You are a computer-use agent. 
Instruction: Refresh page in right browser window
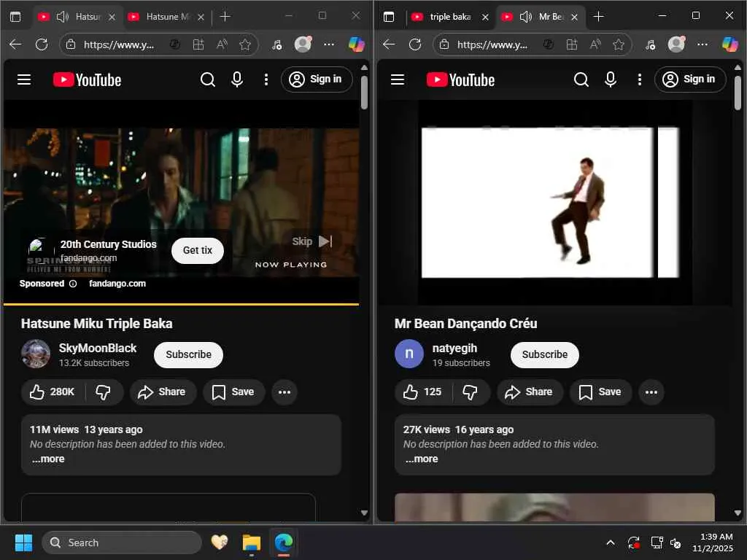pos(415,44)
